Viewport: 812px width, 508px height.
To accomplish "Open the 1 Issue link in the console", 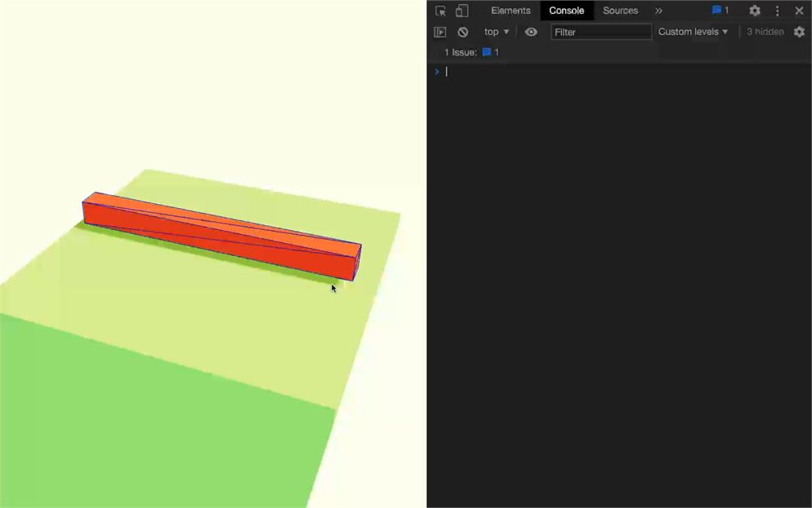I will point(471,52).
